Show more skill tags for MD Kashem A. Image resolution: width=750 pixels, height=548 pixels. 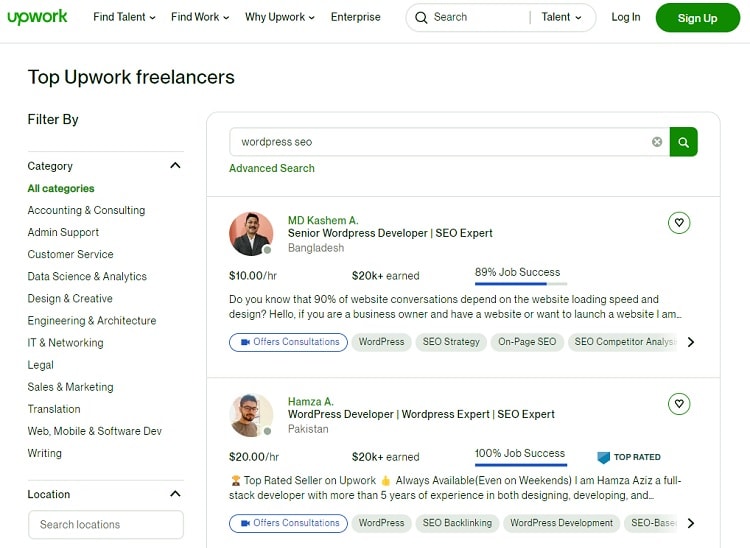(x=691, y=342)
